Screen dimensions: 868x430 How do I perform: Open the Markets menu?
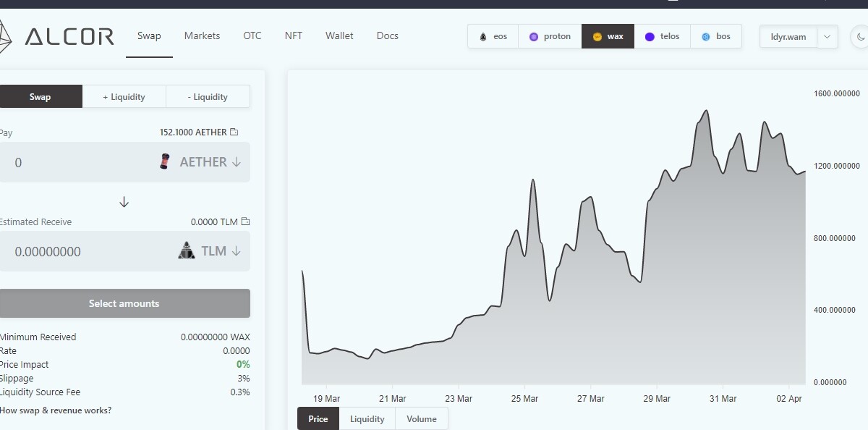pyautogui.click(x=202, y=35)
